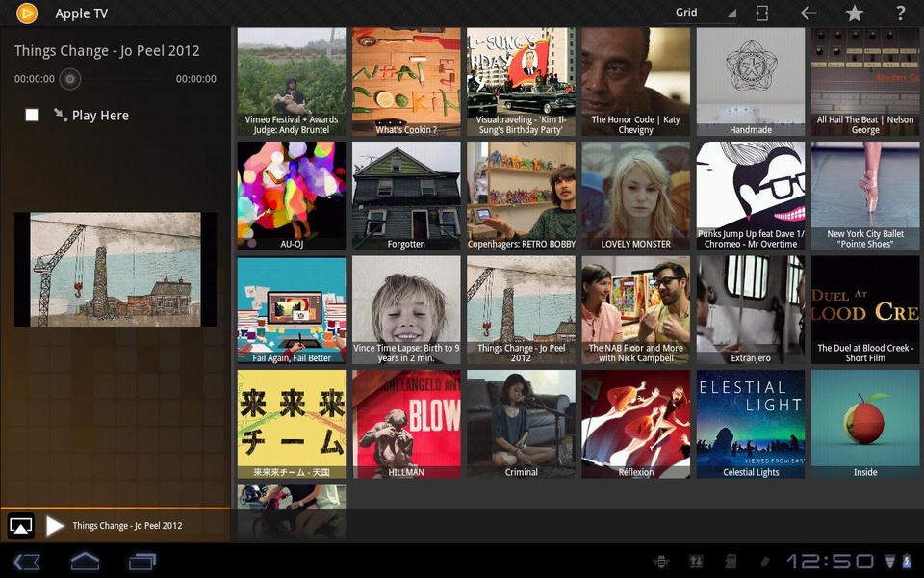The height and width of the screenshot is (578, 924).
Task: Tap the SD card status icon
Action: 731,562
